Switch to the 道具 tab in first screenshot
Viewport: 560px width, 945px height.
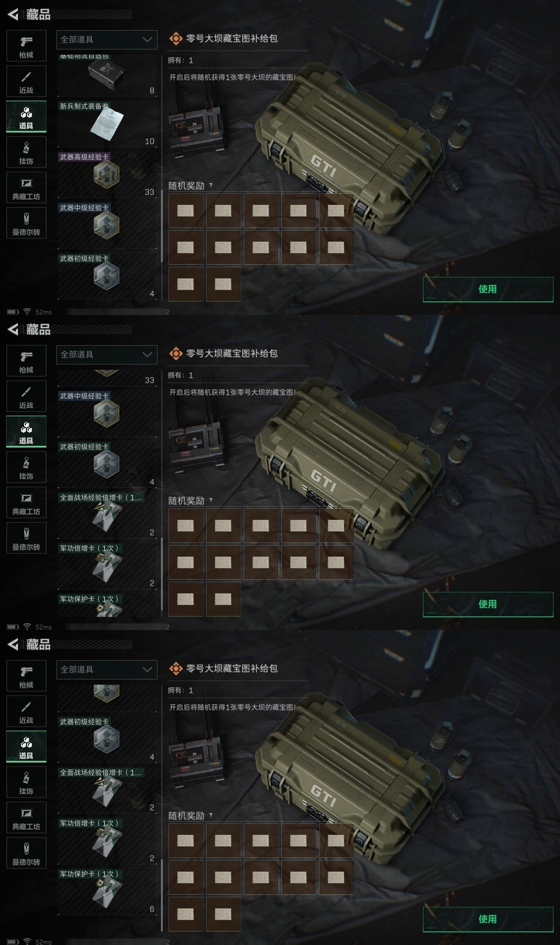[x=26, y=117]
